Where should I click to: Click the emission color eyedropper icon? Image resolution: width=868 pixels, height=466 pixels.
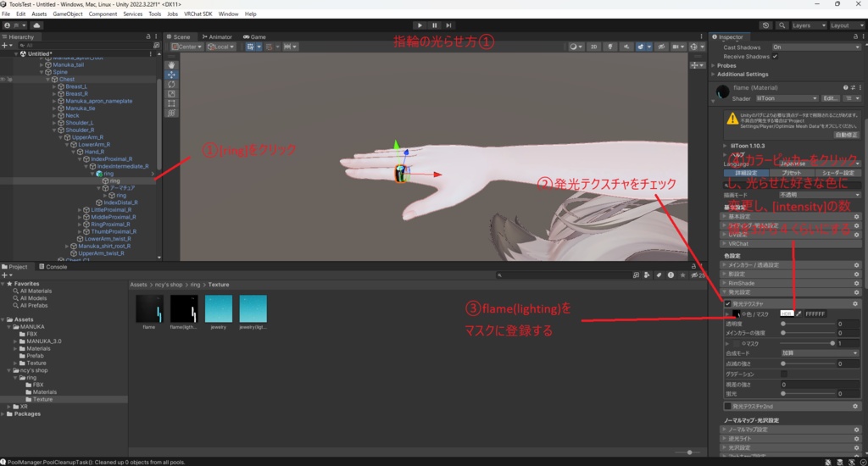[x=798, y=313]
